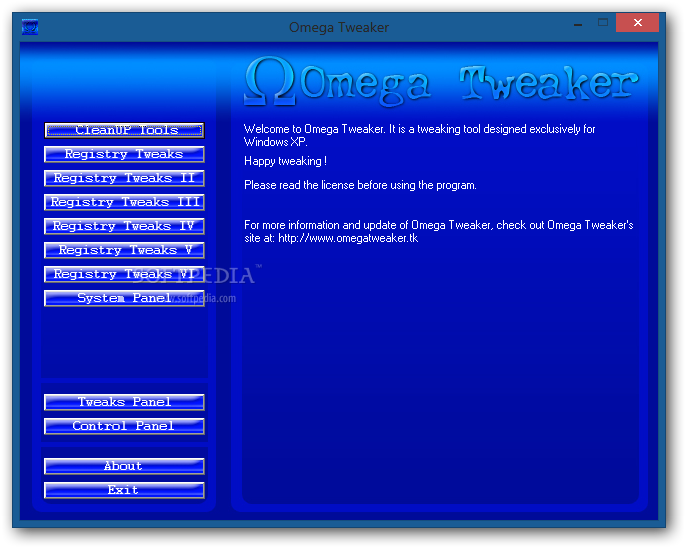This screenshot has width=686, height=548.
Task: Open the CleanUP Tools section
Action: [124, 130]
